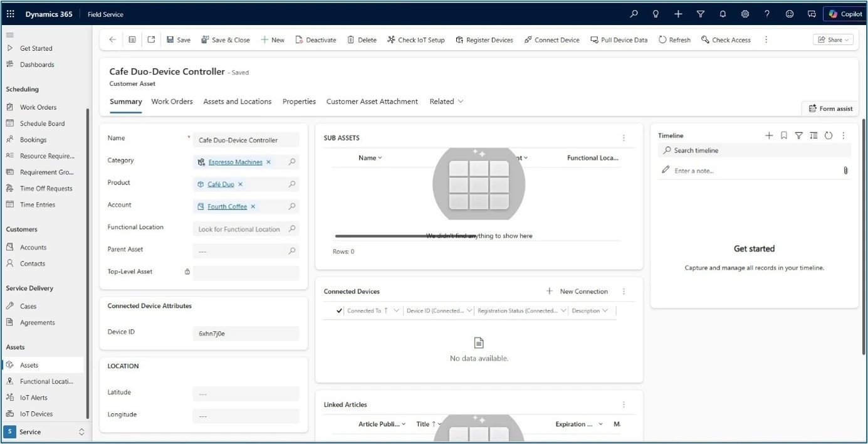Click Save & Close
This screenshot has width=868, height=444.
click(226, 40)
